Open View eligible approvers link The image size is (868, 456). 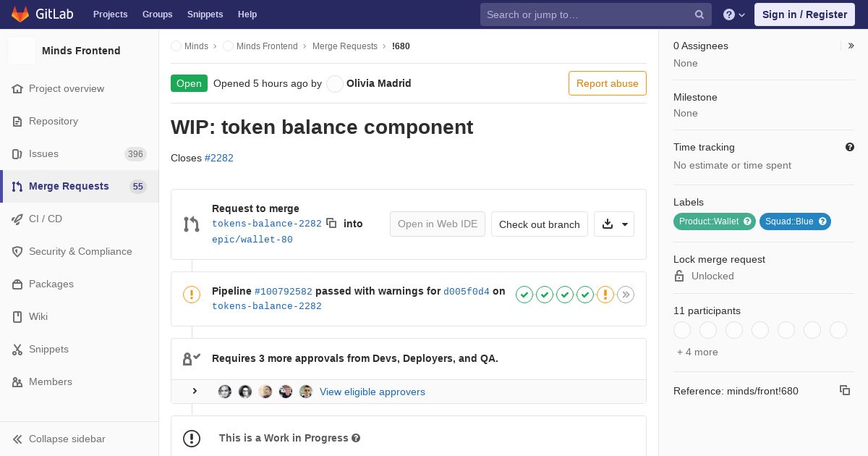tap(373, 392)
